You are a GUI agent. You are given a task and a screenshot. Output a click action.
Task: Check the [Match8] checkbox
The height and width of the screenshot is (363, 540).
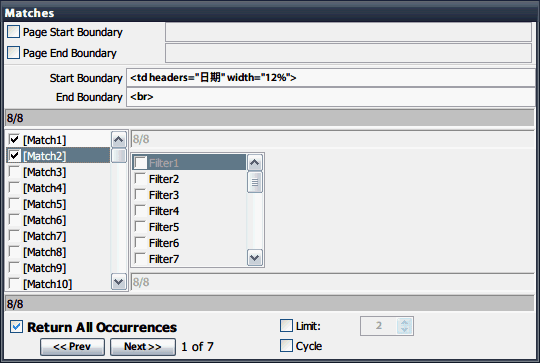(x=14, y=252)
